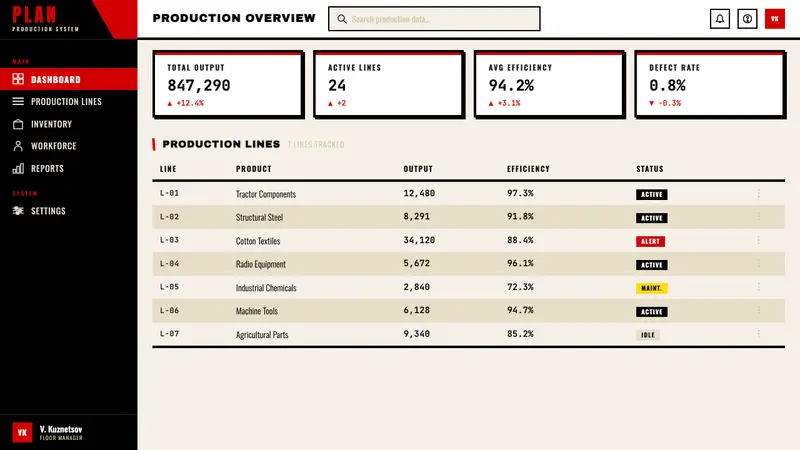Open the Reports sidebar item
The height and width of the screenshot is (450, 800).
tap(68, 168)
